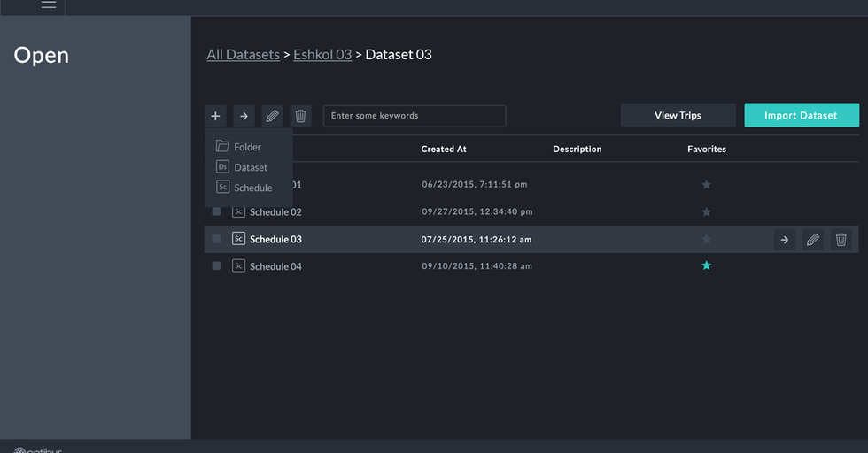Click the Schedule 03 row pencil icon

(x=813, y=240)
